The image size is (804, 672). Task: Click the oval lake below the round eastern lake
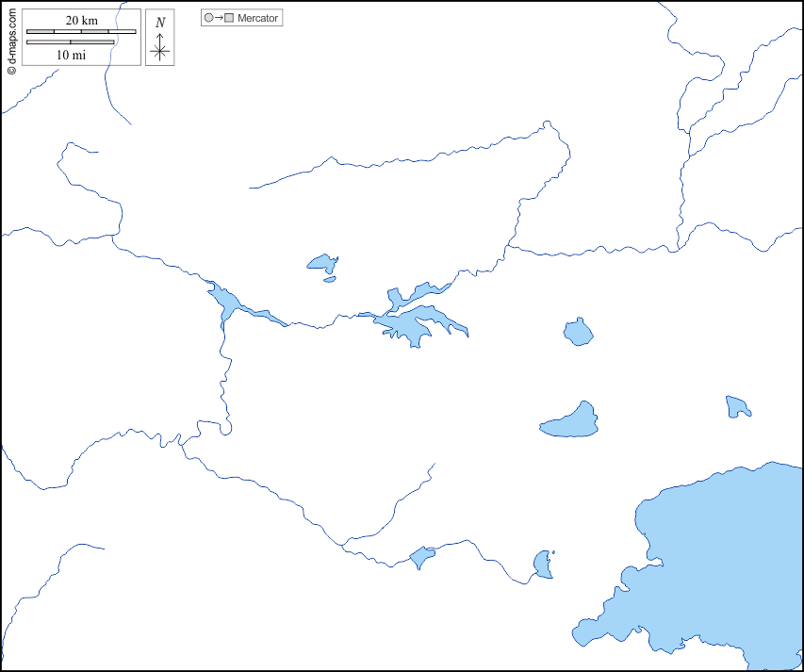[572, 423]
